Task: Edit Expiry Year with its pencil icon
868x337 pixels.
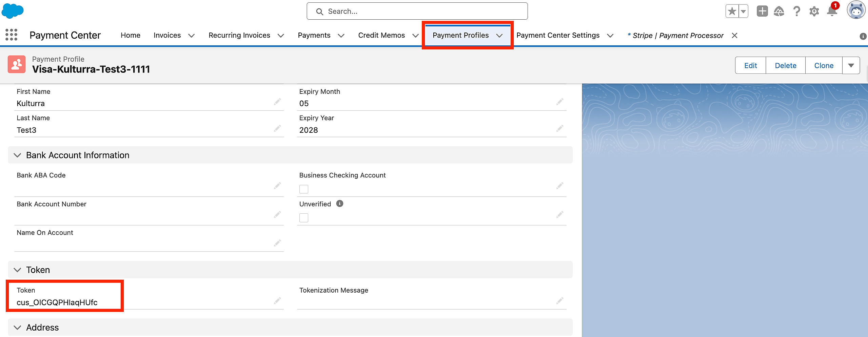Action: point(560,128)
